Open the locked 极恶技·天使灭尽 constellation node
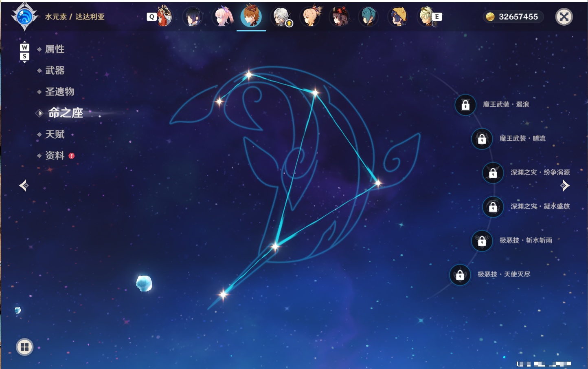Viewport: 588px width, 369px height. pyautogui.click(x=460, y=274)
